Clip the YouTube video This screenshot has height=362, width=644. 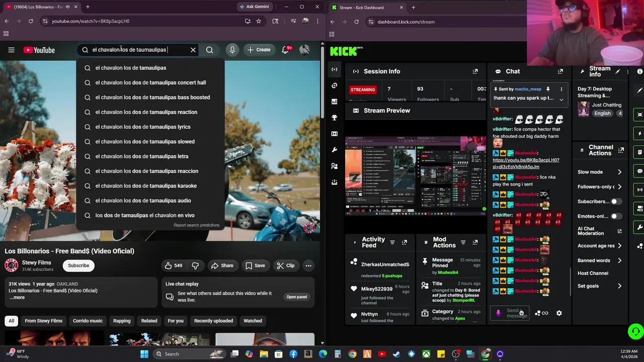tap(286, 265)
